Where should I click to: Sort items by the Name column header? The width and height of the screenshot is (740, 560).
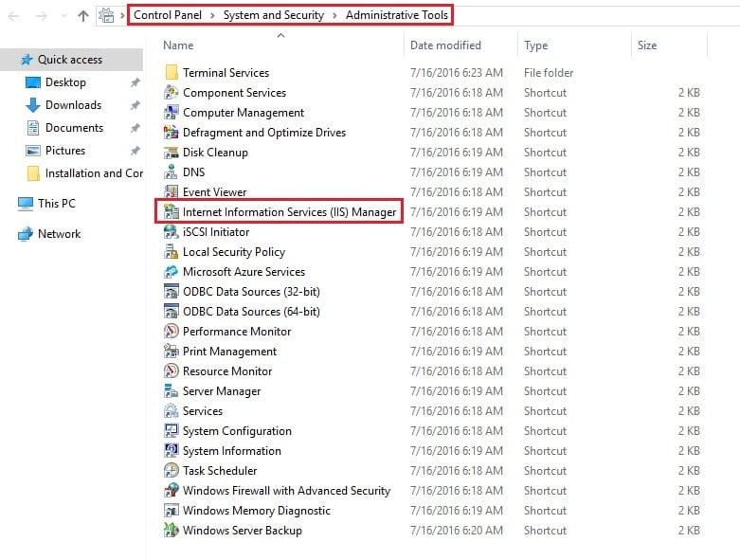[178, 45]
